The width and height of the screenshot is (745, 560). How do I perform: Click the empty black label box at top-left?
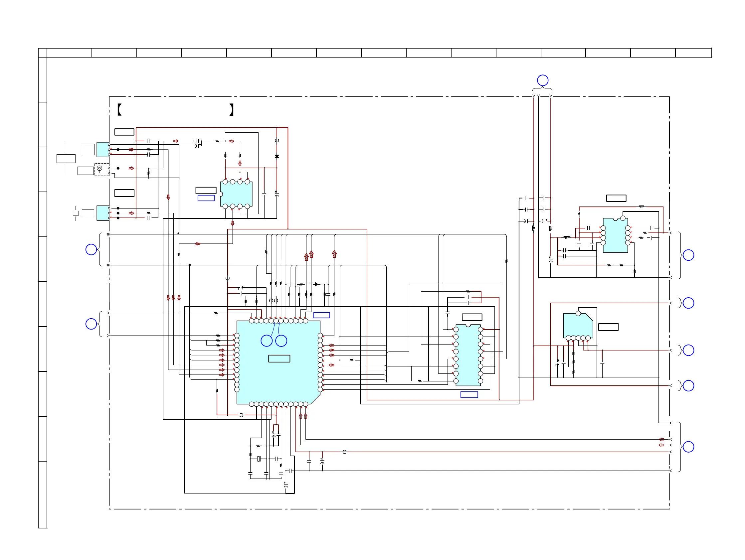point(124,132)
